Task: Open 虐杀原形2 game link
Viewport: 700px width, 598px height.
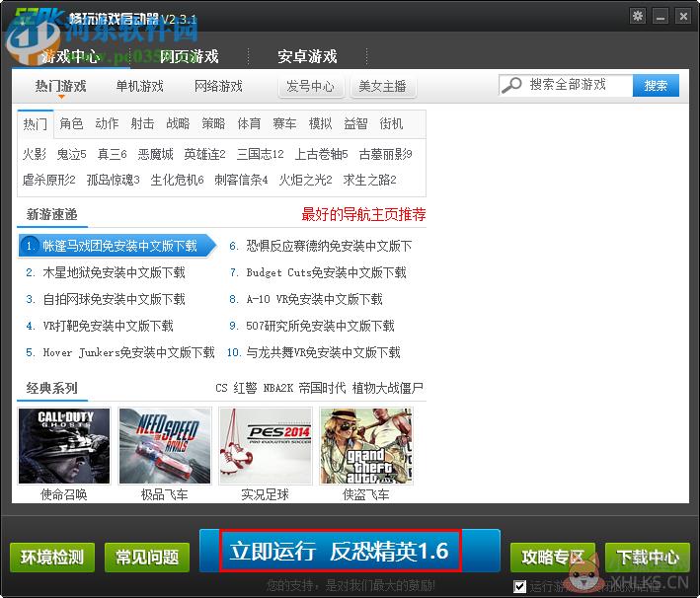Action: pyautogui.click(x=49, y=180)
